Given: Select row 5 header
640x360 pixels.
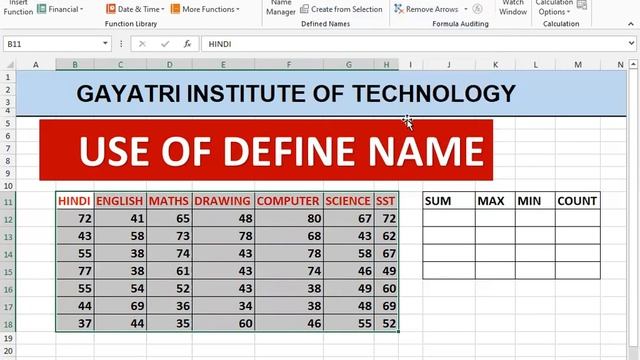Looking at the screenshot, I should click(x=8, y=124).
